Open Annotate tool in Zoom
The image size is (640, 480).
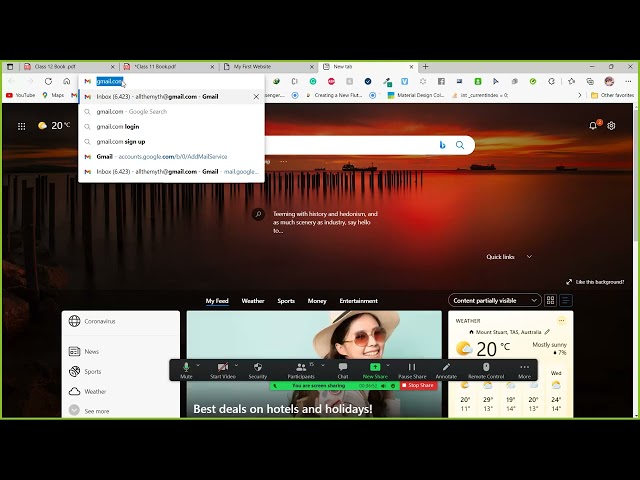446,370
